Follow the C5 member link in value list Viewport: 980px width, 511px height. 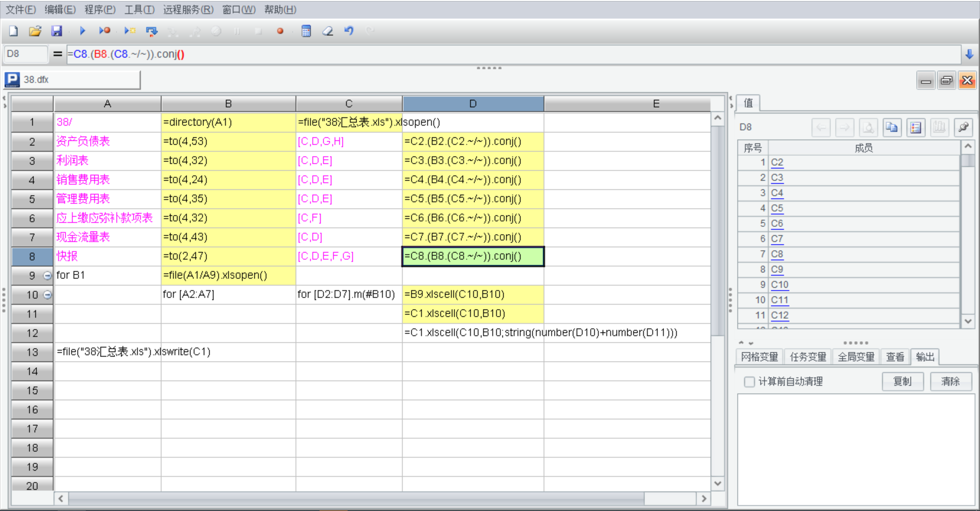(x=777, y=208)
